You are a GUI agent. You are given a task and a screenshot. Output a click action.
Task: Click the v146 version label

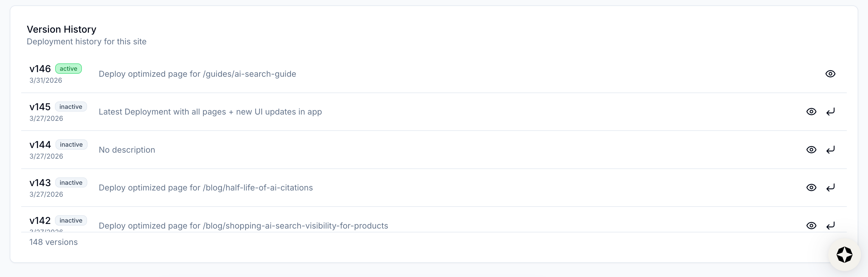click(40, 69)
